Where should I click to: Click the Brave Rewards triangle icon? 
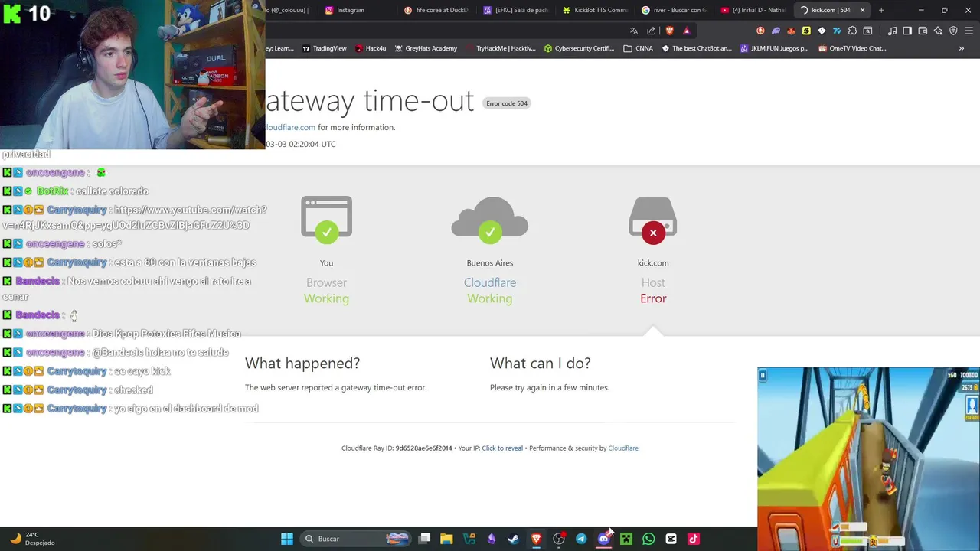687,31
